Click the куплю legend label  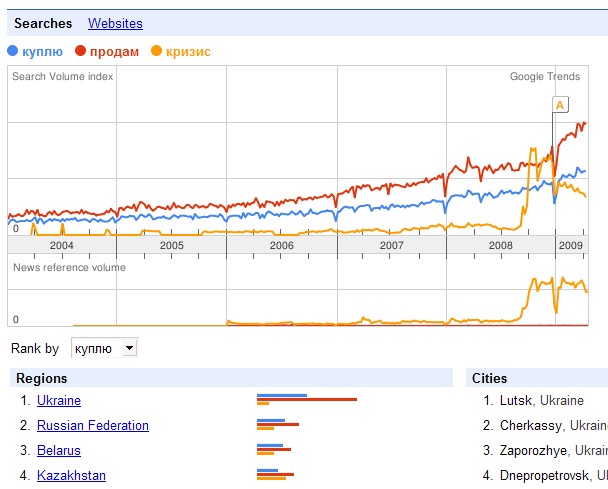click(43, 51)
